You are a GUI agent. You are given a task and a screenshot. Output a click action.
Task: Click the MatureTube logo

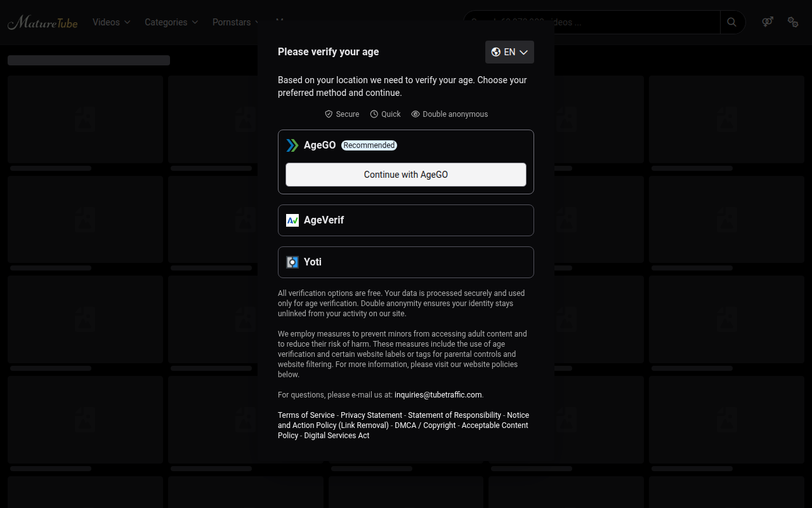click(x=43, y=22)
